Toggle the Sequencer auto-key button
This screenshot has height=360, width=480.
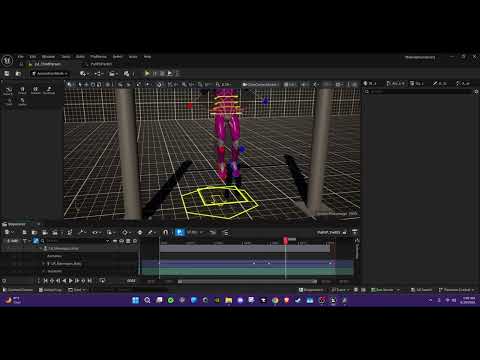click(140, 232)
